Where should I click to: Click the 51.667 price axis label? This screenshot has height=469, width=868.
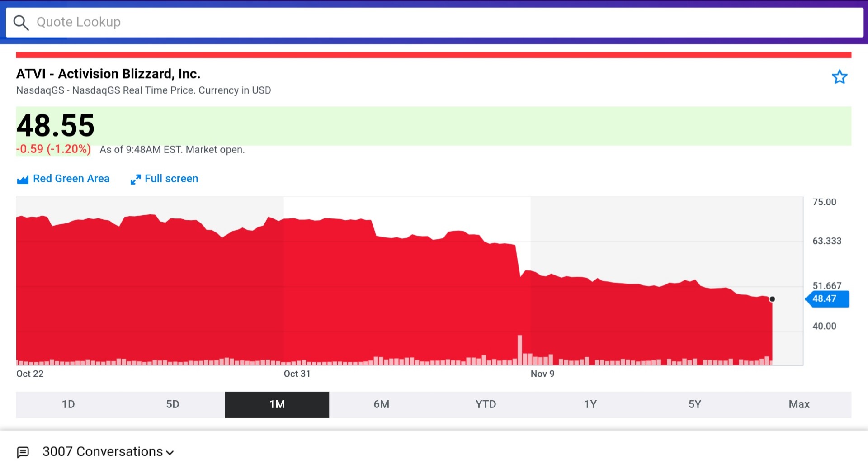827,286
